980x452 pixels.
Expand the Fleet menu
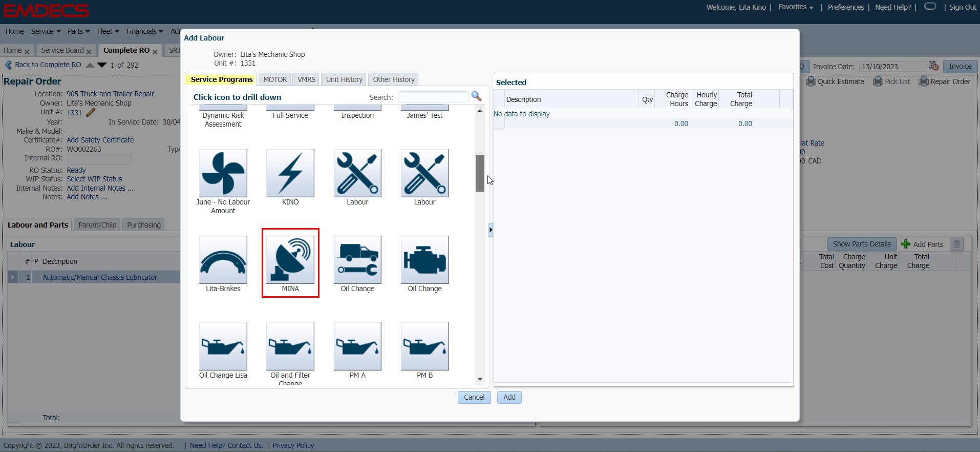point(108,31)
